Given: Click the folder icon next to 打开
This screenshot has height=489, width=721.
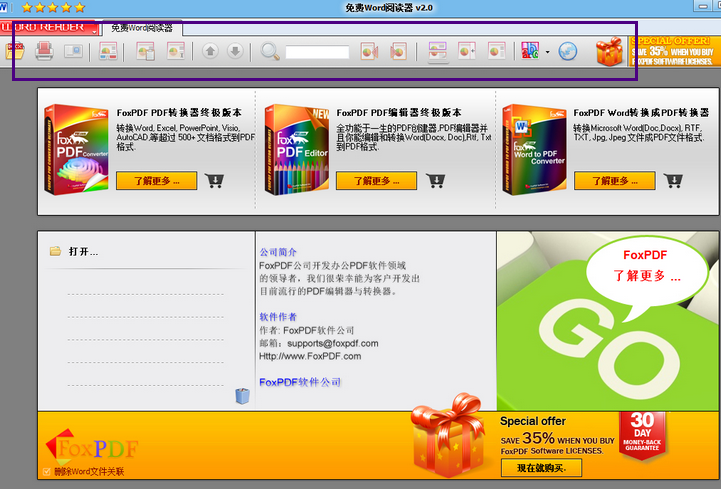Looking at the screenshot, I should pyautogui.click(x=55, y=251).
